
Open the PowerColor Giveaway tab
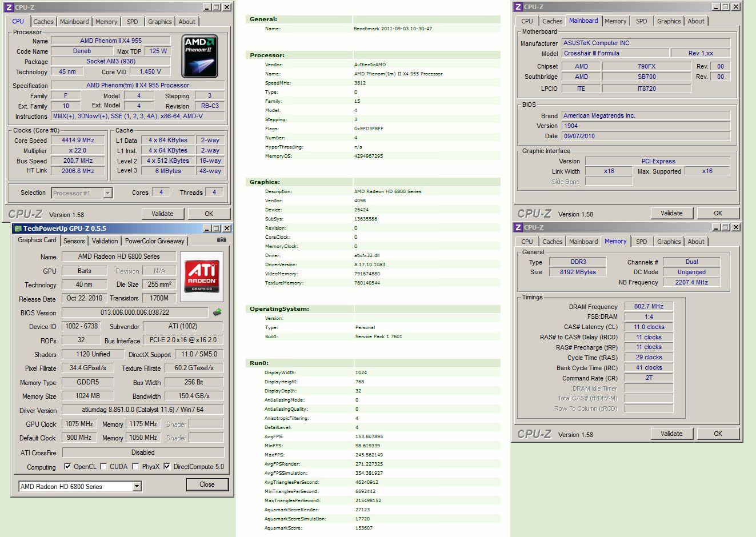(155, 241)
